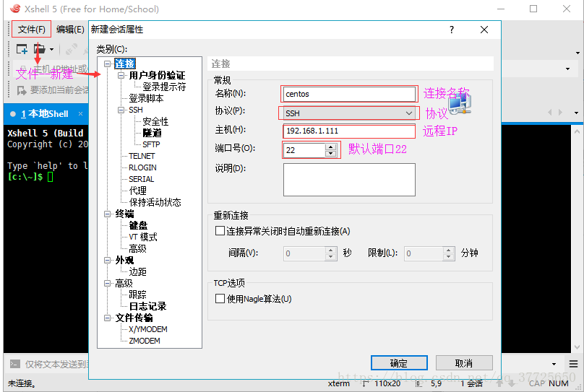
Task: Decrease port number with down arrow
Action: tap(331, 154)
